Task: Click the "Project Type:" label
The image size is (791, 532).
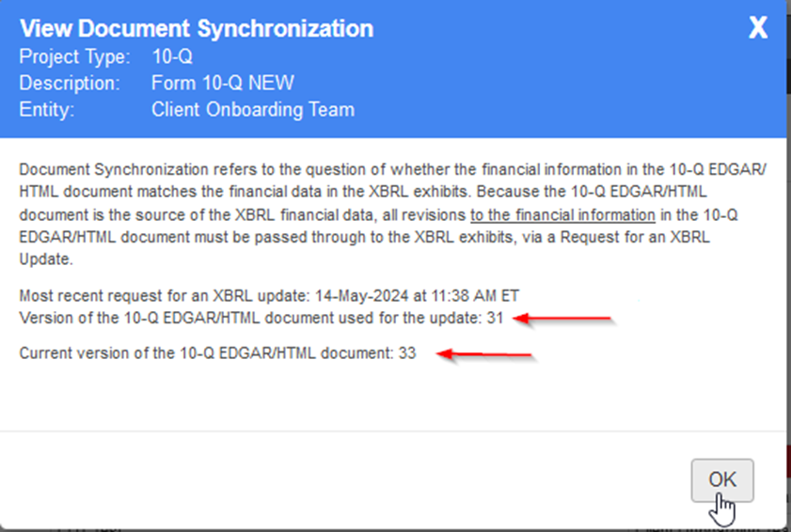Action: click(x=74, y=57)
